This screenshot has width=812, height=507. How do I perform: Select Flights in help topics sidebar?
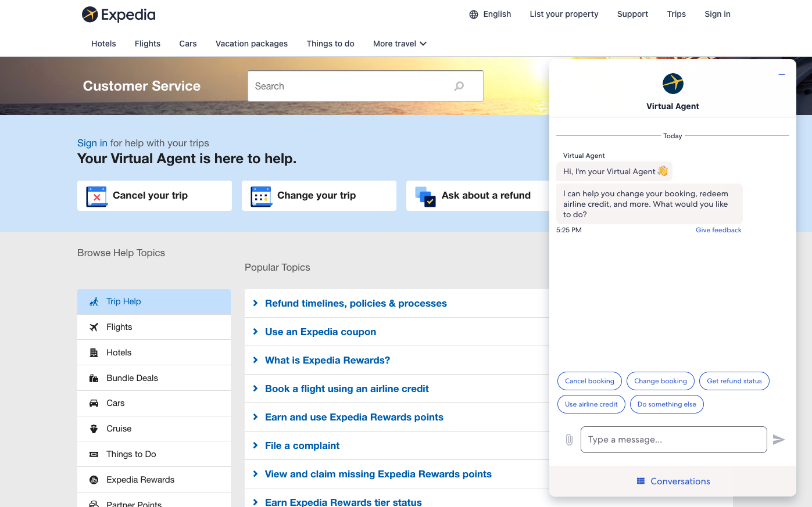[154, 327]
